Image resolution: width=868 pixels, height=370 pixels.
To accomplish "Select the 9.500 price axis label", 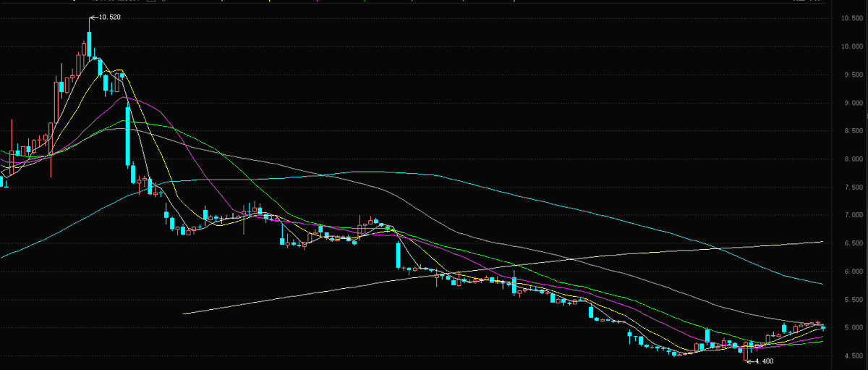I will (853, 75).
